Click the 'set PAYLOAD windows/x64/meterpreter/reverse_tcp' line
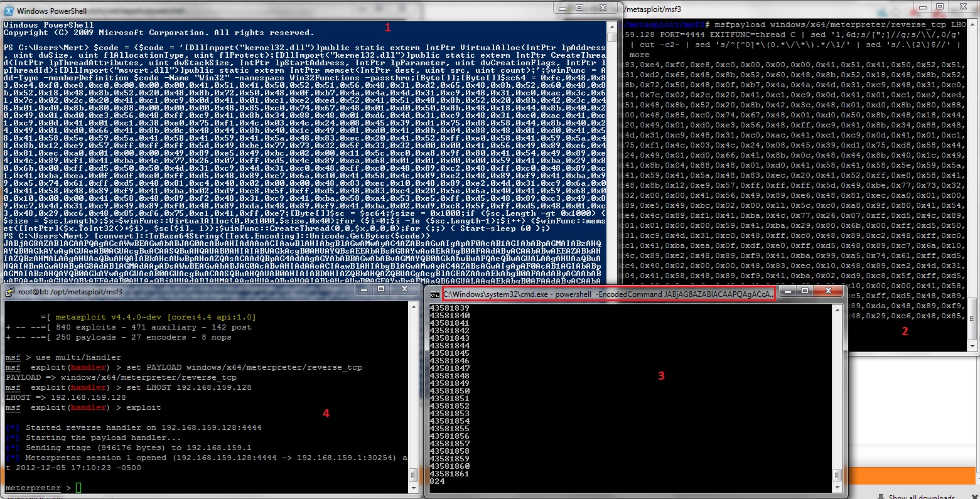This screenshot has height=499, width=980. click(183, 367)
